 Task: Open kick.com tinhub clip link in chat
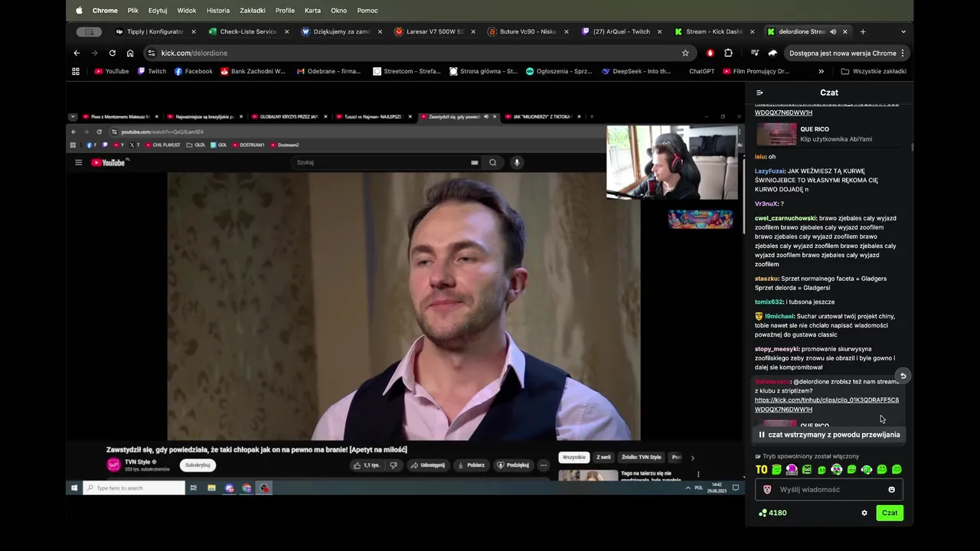826,405
